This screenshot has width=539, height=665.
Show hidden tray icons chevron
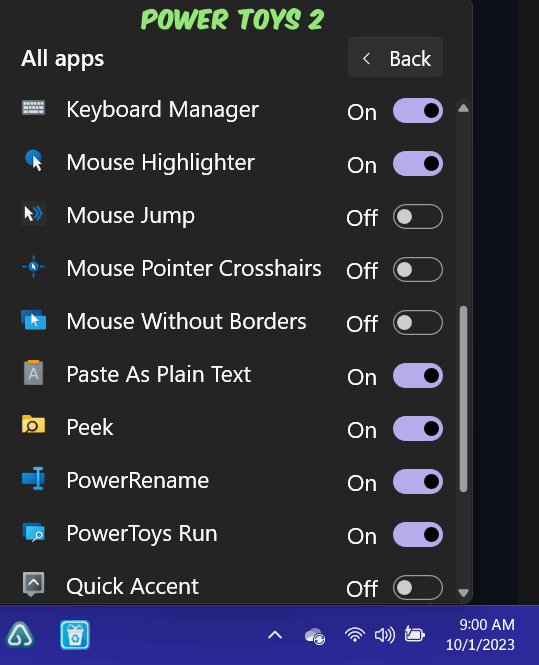tap(275, 635)
